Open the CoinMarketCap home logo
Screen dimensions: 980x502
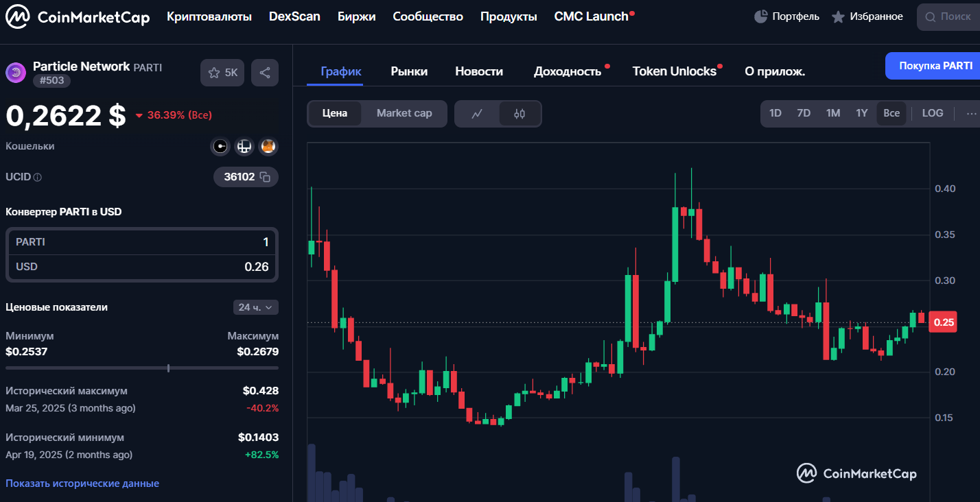78,17
